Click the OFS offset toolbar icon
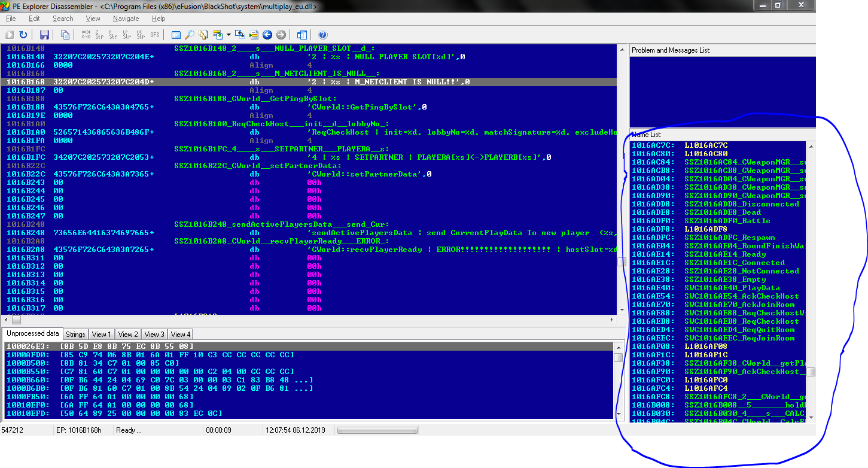Image resolution: width=868 pixels, height=468 pixels. [x=155, y=35]
